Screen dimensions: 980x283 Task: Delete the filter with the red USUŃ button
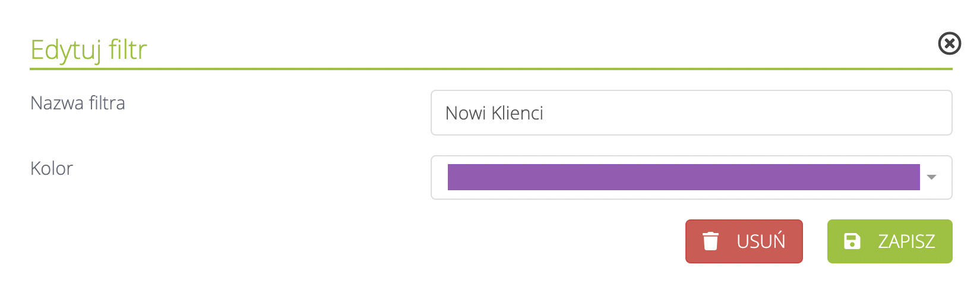pos(744,241)
